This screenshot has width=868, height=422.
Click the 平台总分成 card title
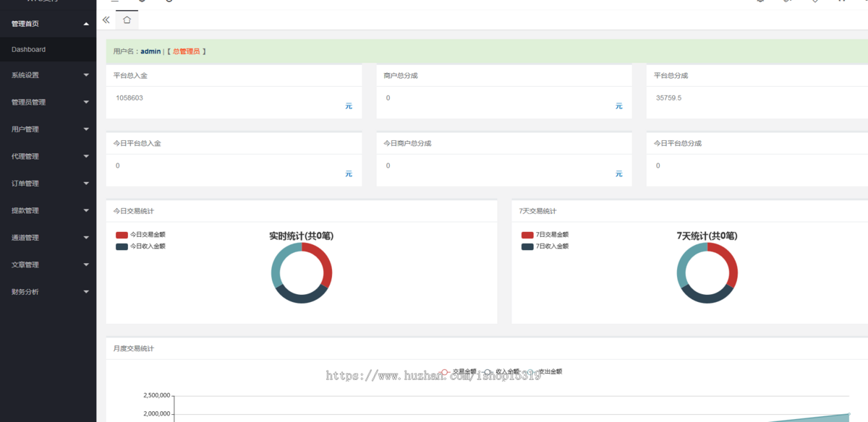[x=671, y=75]
